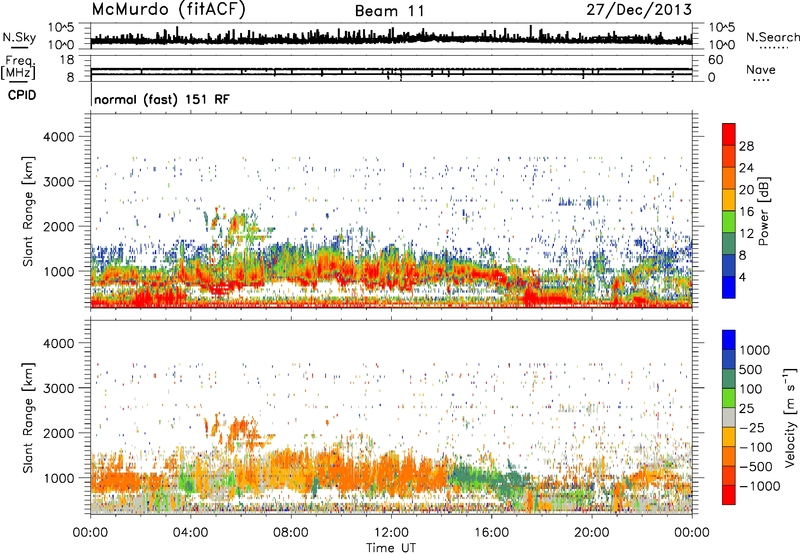This screenshot has width=800, height=554.
Task: Pick the red segment below -1000 velocity
Action: [x=729, y=495]
